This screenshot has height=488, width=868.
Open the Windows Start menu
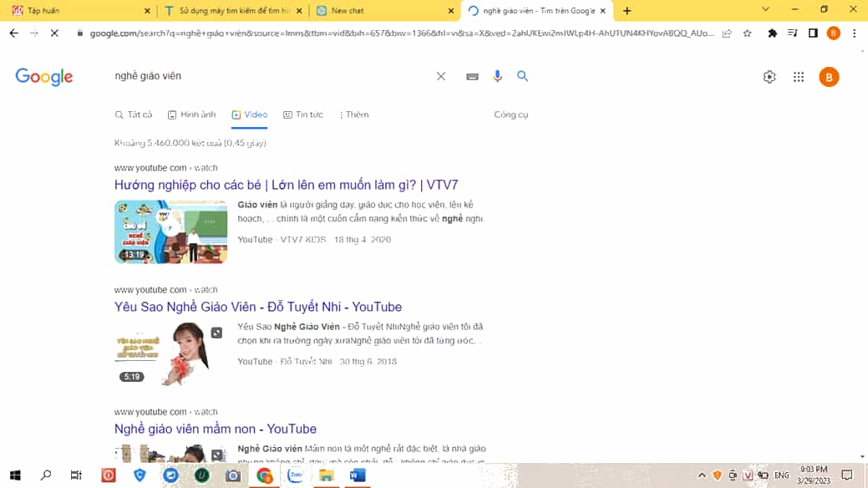pyautogui.click(x=16, y=475)
